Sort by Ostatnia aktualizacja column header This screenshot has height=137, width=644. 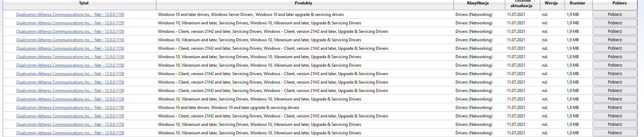tap(521, 5)
